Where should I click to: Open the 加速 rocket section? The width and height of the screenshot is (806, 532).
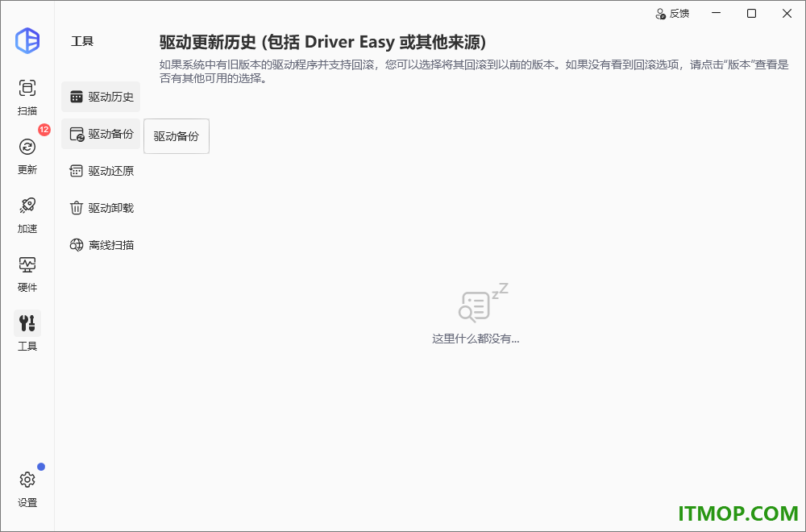click(x=27, y=215)
